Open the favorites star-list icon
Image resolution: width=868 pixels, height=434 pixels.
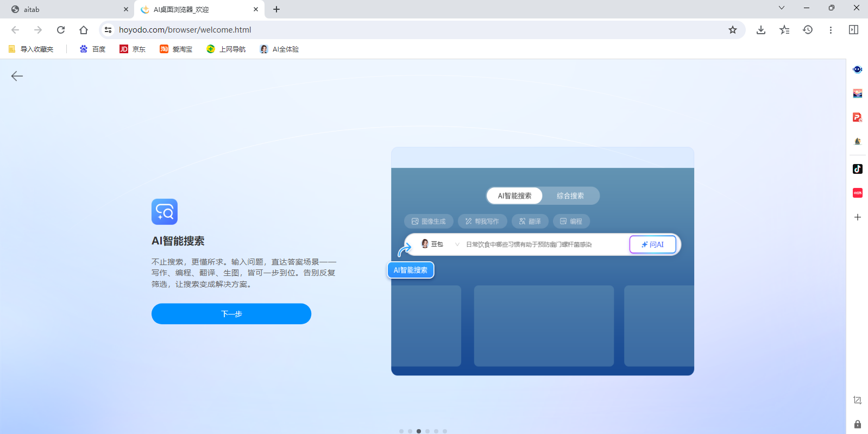pyautogui.click(x=784, y=30)
